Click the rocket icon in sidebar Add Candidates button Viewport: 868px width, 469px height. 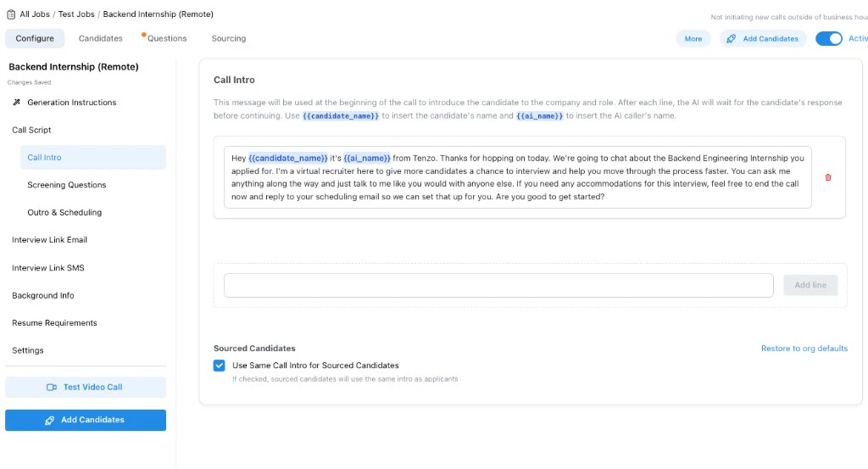[x=49, y=421]
